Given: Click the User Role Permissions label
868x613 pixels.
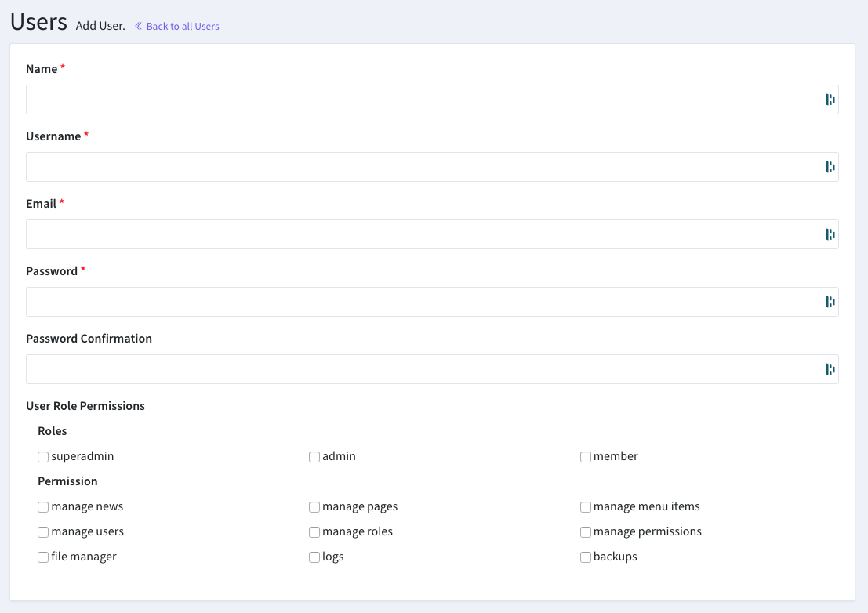Looking at the screenshot, I should (85, 406).
